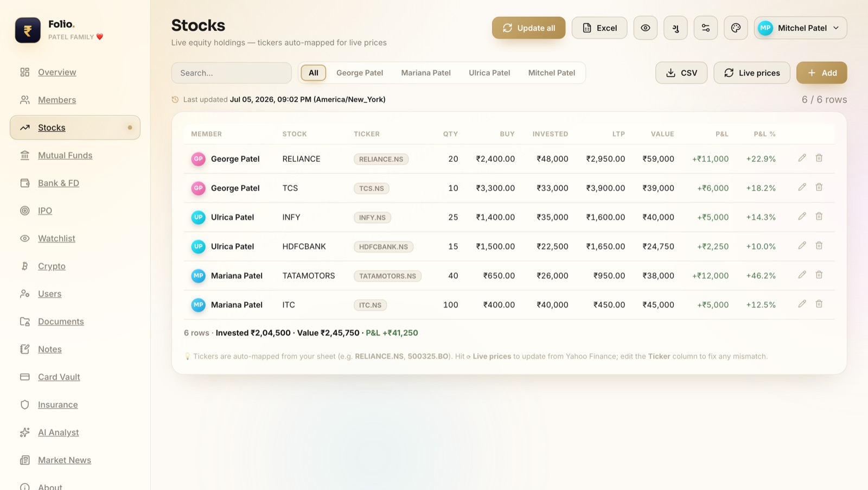Screen dimensions: 868x490
Task: Edit the INFY holding row
Action: coord(802,217)
